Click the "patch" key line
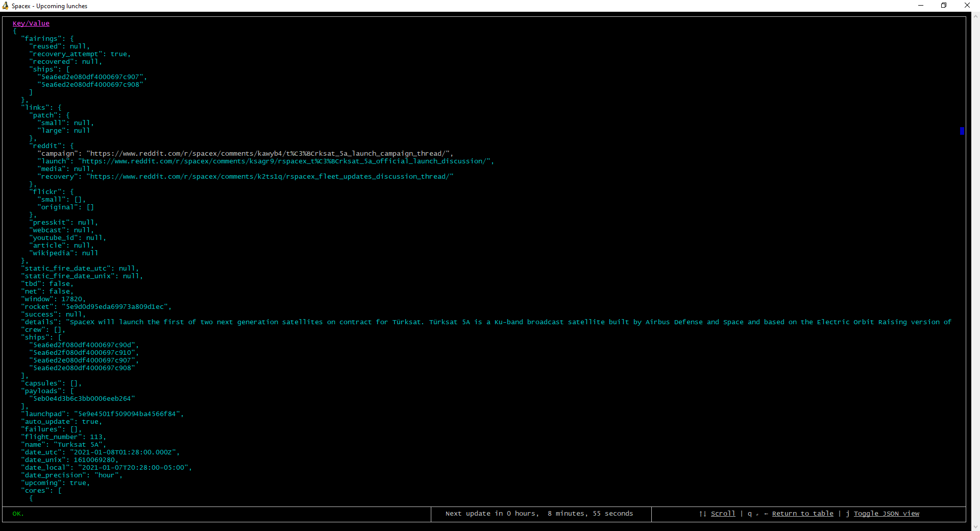Viewport: 980px width, 531px height. 50,115
